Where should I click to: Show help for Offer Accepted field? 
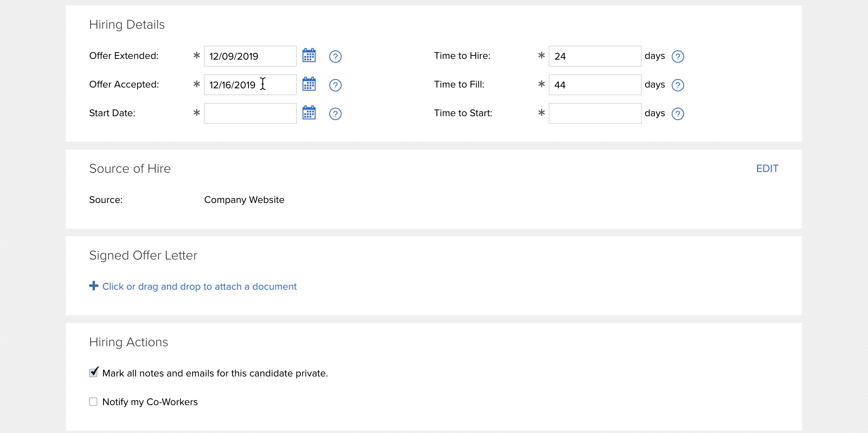pos(335,85)
